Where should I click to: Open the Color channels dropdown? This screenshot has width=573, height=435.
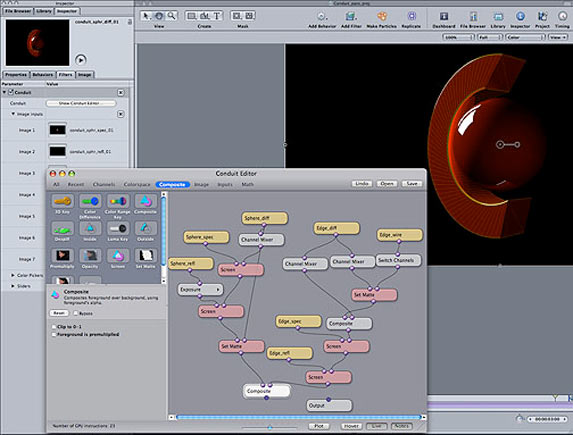coord(525,37)
